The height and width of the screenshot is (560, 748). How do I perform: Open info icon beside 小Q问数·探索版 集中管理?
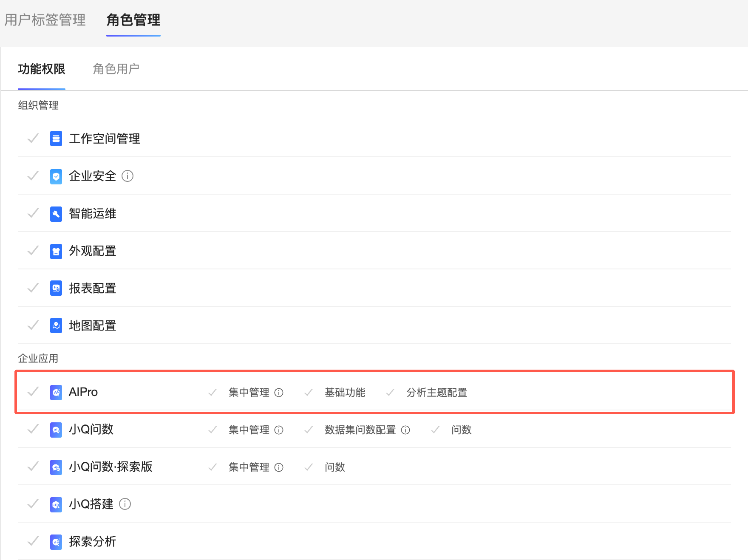(279, 467)
